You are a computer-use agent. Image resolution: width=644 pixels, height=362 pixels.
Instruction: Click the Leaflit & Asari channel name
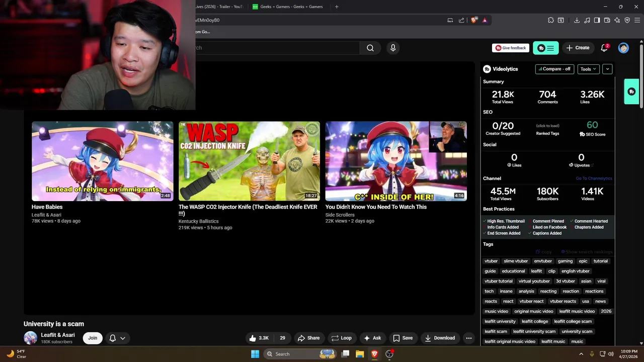point(58,335)
